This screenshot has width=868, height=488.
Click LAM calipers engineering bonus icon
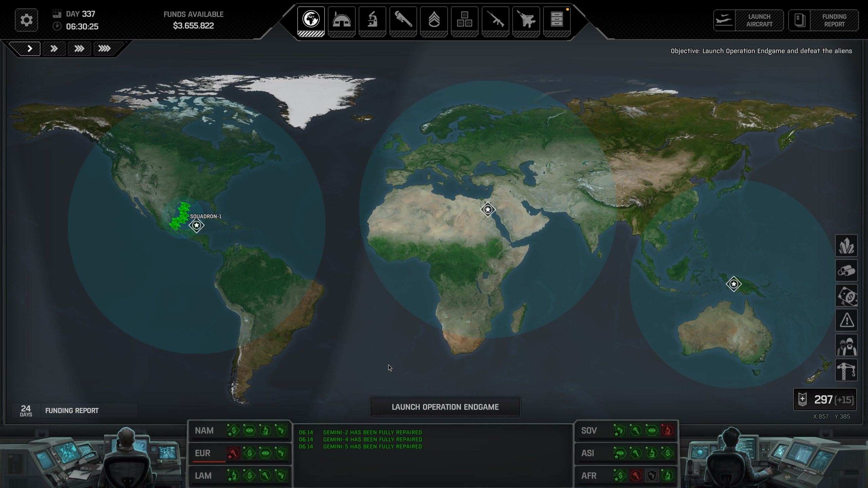[x=265, y=476]
